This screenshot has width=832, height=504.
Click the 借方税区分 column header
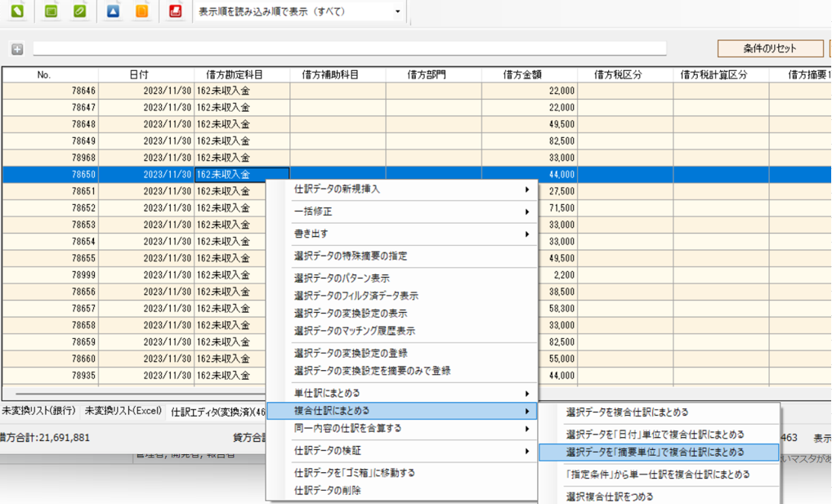point(625,75)
